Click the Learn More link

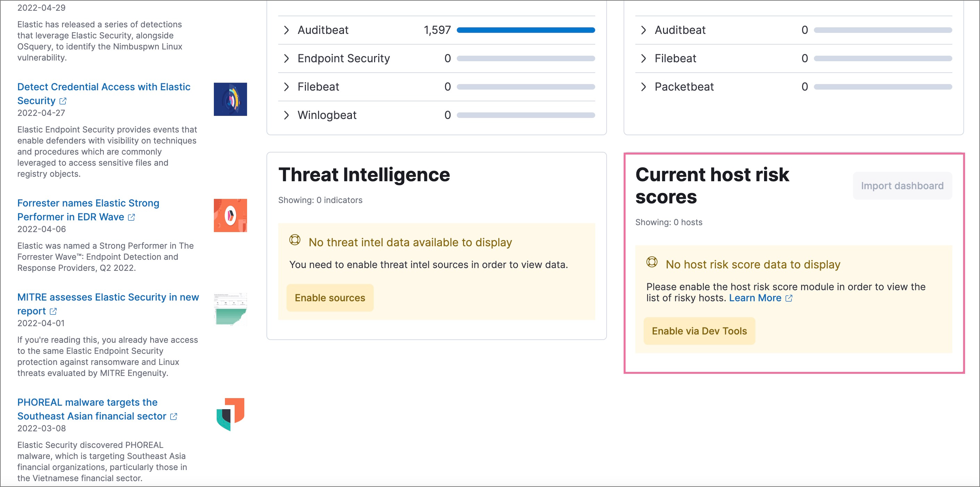point(755,298)
